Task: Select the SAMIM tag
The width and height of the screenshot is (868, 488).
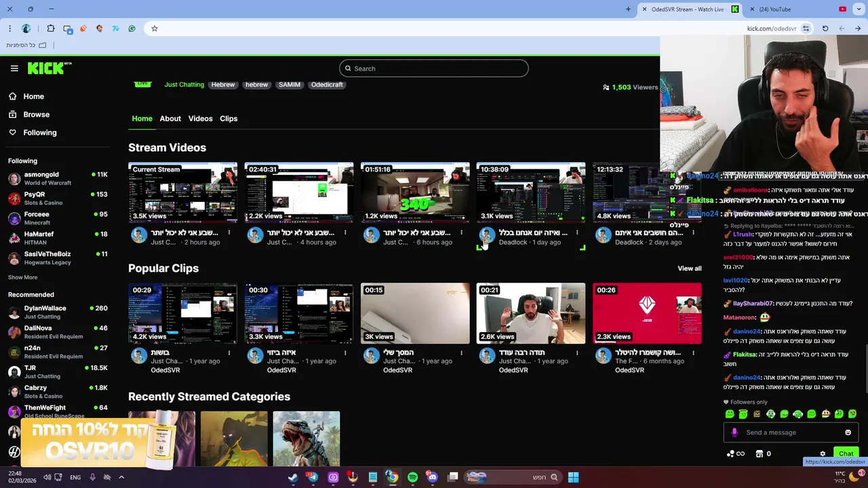Action: [290, 85]
